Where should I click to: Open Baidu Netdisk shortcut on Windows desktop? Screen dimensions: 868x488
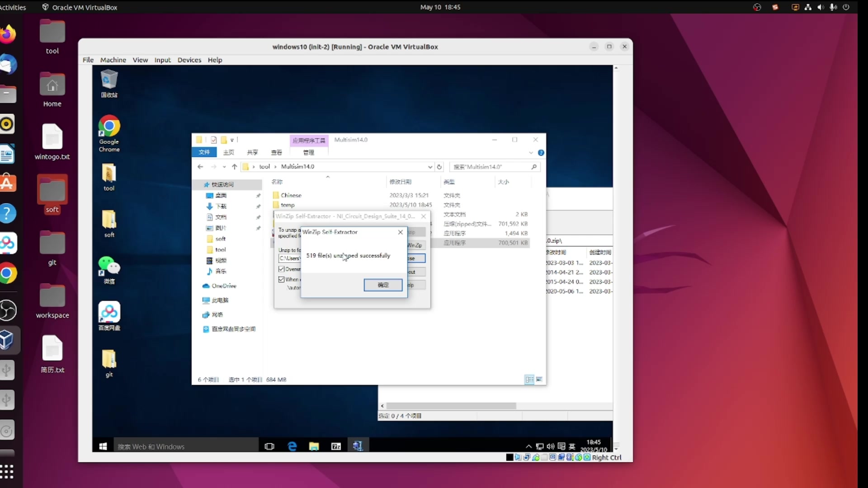[109, 316]
